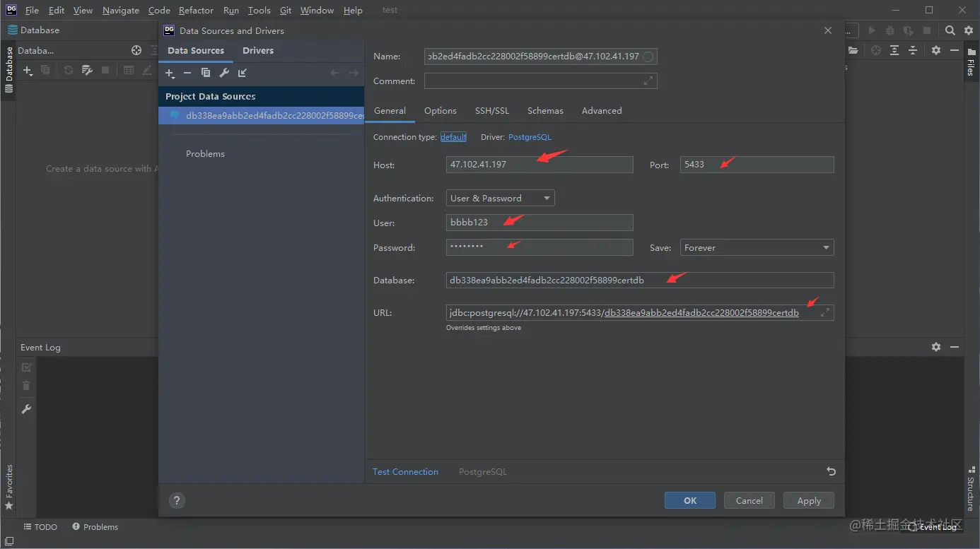
Task: Click the Data Source Properties icon in the Database panel
Action: (87, 70)
